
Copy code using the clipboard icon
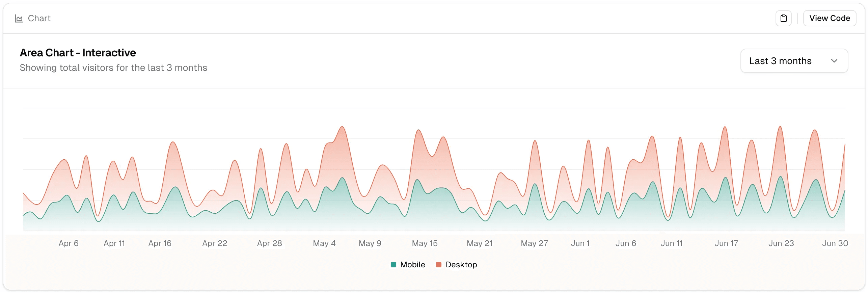pos(783,18)
